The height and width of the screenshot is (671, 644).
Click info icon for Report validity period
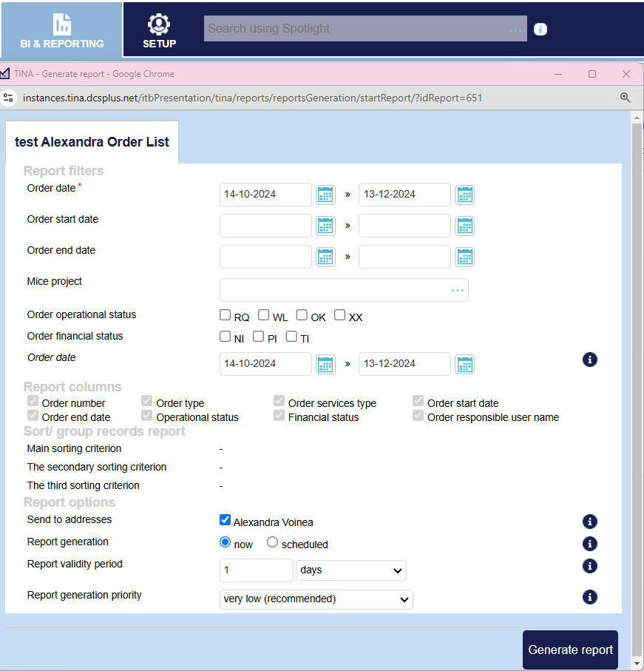click(x=589, y=566)
